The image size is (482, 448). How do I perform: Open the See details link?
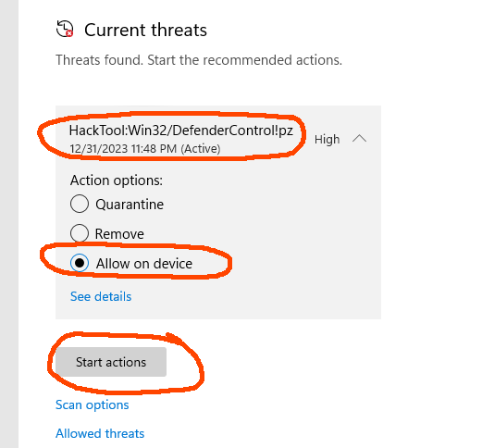[101, 296]
